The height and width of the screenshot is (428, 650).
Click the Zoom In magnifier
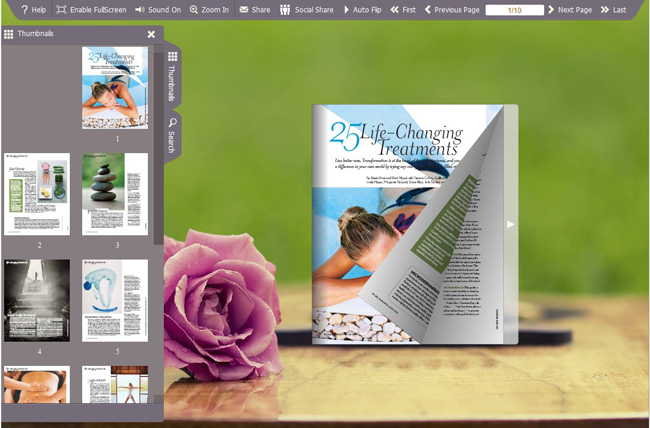click(x=209, y=10)
